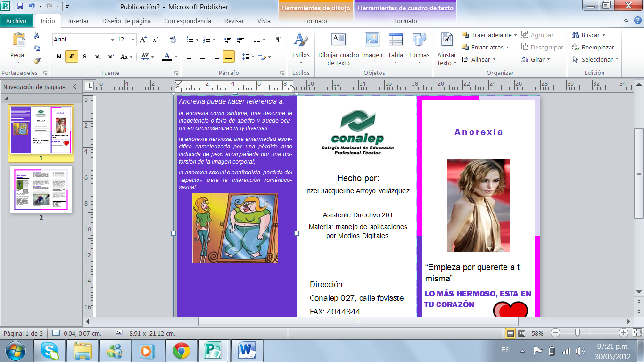Click the Pegar paste icon
Viewport: 644px width, 362px height.
point(18,41)
